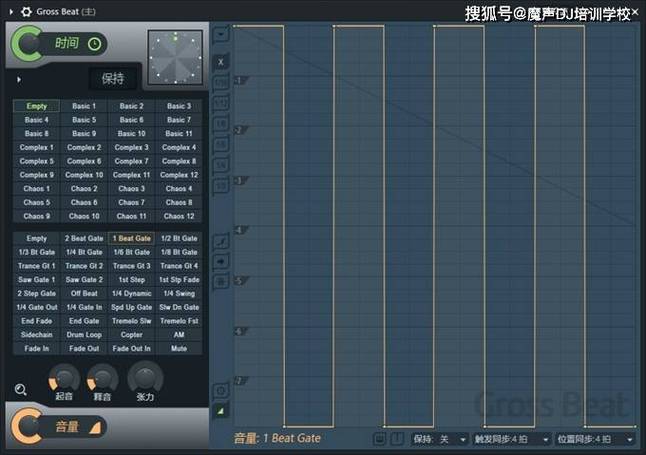Select the 2 Beat Gate volume preset
Screen dimensions: 646x455
click(x=84, y=238)
